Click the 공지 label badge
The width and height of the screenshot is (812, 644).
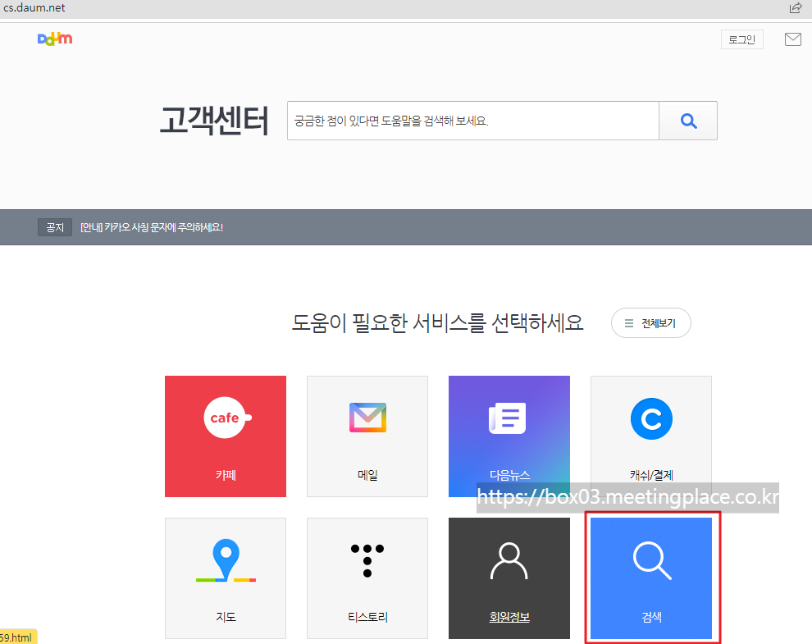(x=55, y=227)
